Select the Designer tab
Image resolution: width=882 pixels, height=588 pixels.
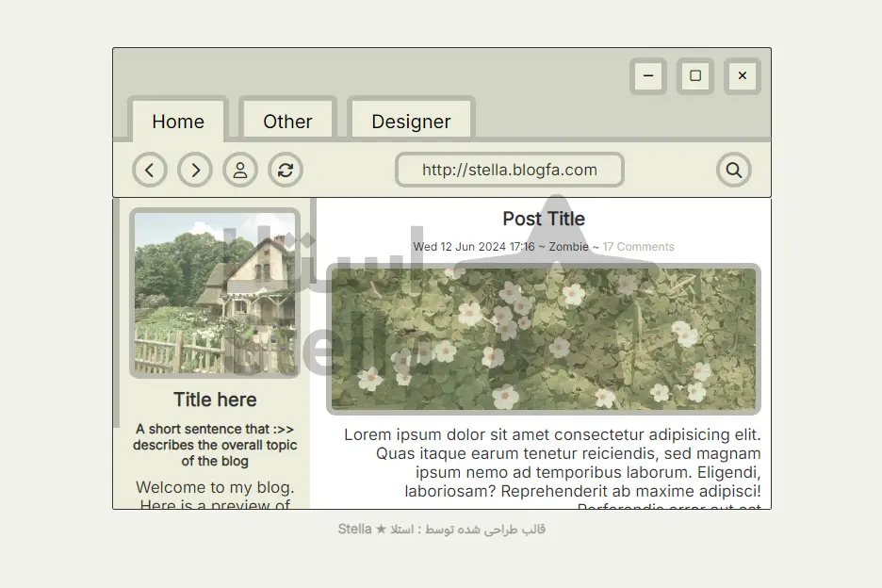(x=411, y=122)
